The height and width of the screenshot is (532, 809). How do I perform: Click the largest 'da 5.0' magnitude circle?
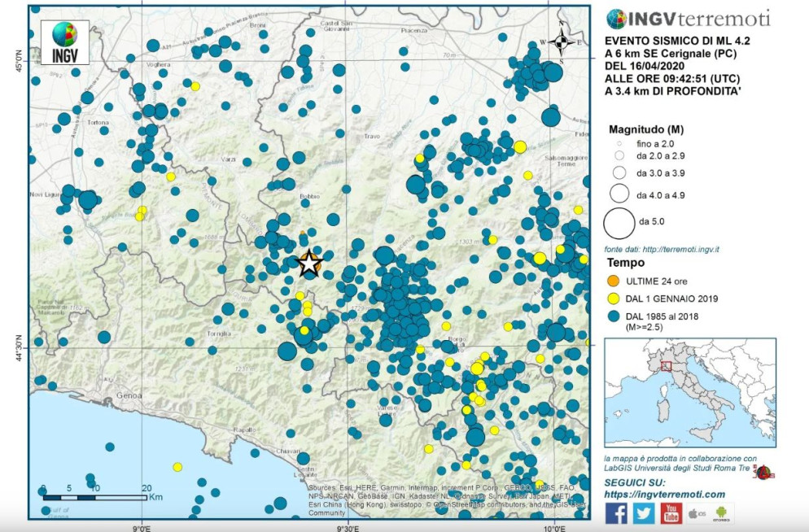[619, 220]
